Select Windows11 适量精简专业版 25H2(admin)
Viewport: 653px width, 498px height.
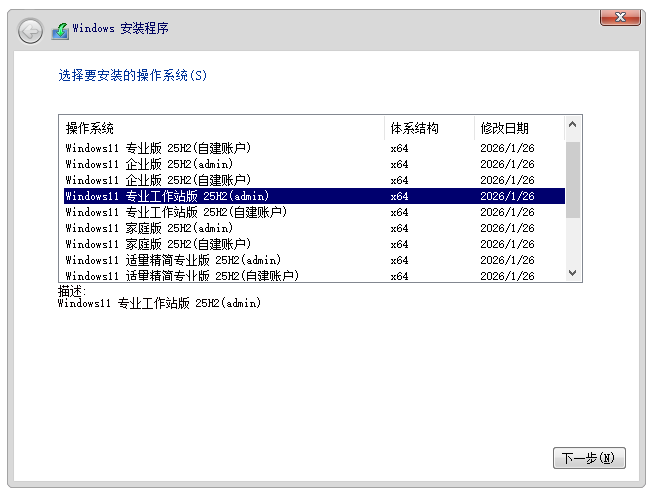[x=173, y=260]
